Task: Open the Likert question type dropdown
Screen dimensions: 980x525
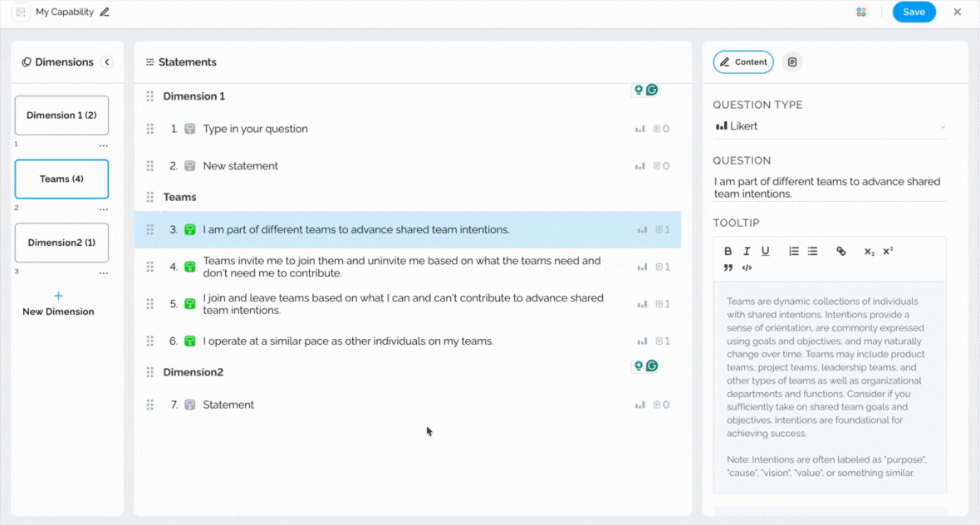Action: [x=829, y=126]
